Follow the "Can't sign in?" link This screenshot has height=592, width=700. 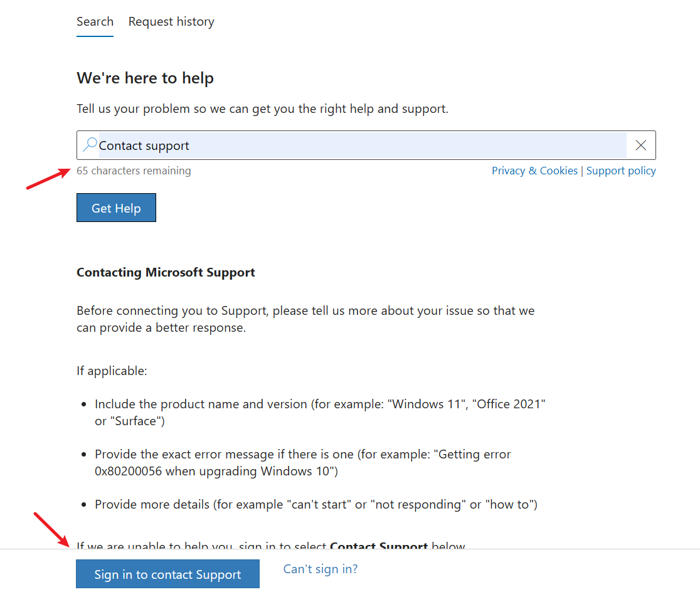tap(321, 569)
